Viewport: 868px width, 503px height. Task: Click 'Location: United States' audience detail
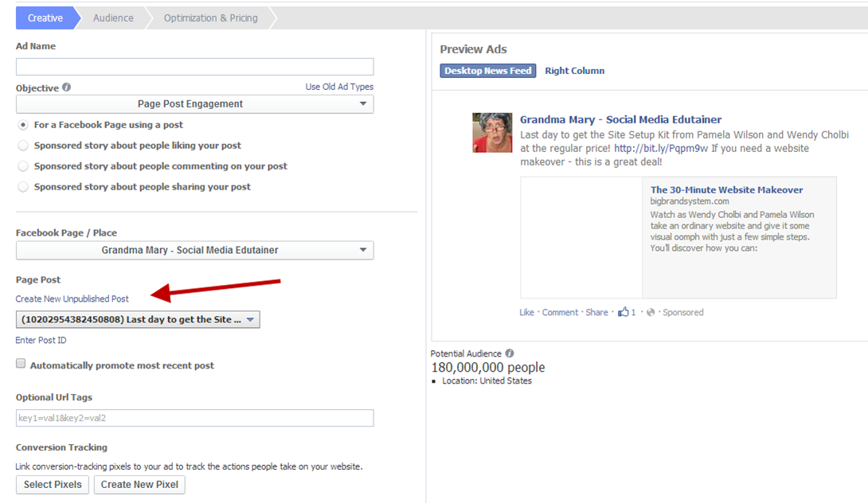coord(487,380)
